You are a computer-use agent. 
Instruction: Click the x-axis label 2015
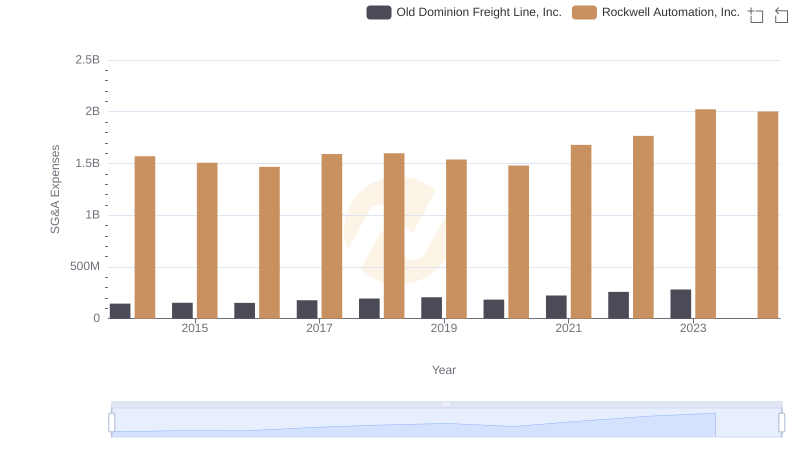coord(194,328)
